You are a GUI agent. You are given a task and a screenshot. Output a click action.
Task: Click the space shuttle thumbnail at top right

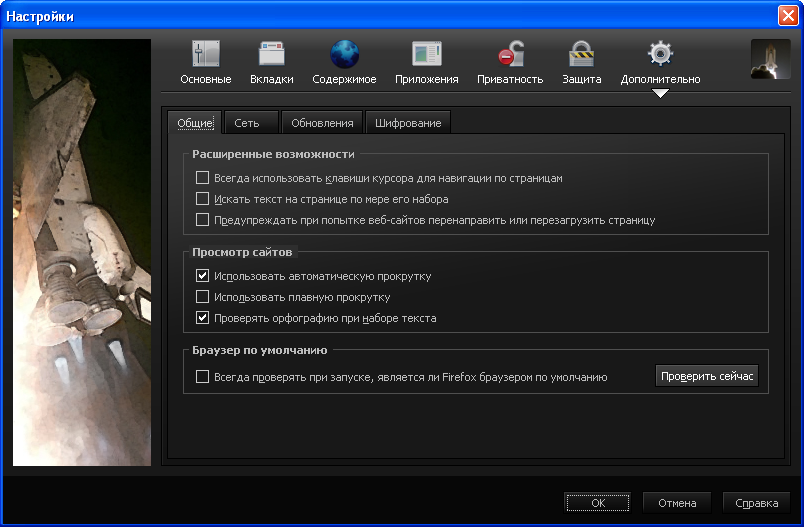point(770,59)
